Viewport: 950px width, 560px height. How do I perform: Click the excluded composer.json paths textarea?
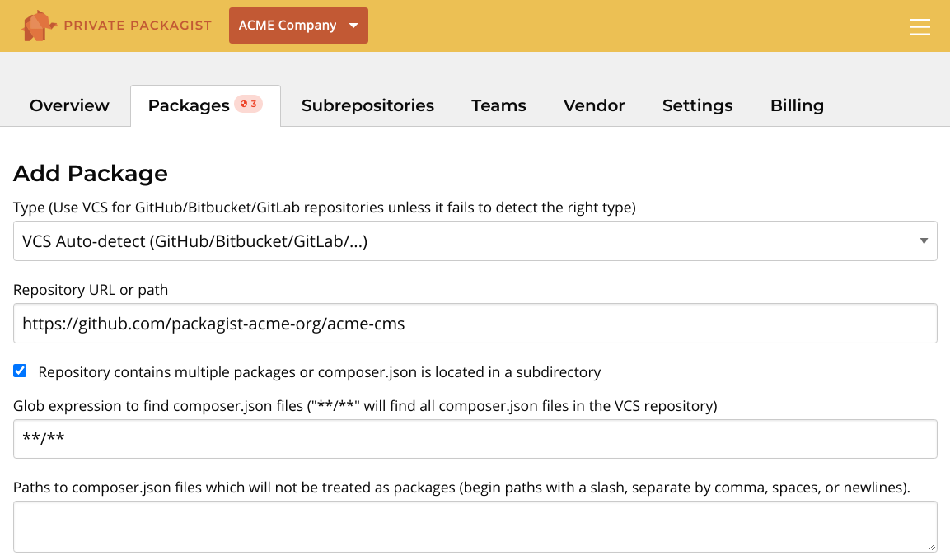tap(475, 526)
